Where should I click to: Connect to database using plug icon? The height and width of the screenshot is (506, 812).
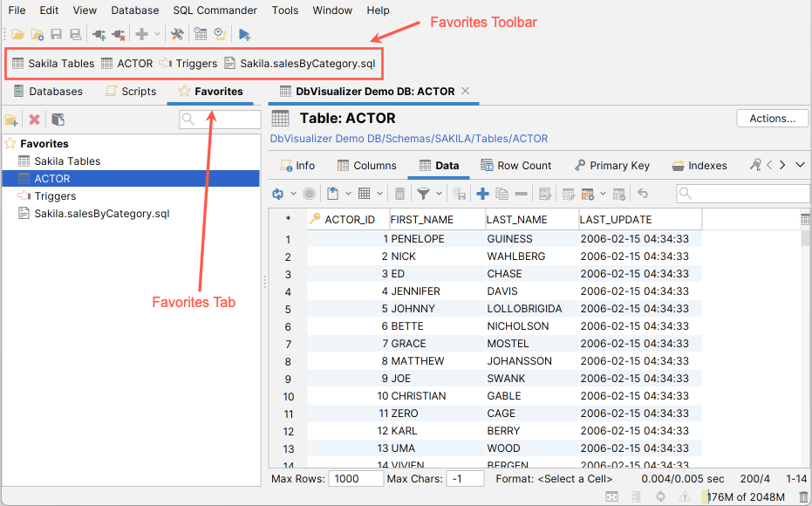pos(99,33)
